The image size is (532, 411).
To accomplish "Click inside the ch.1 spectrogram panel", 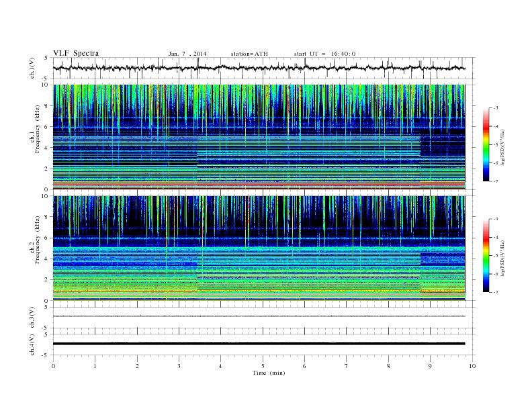I will [259, 137].
